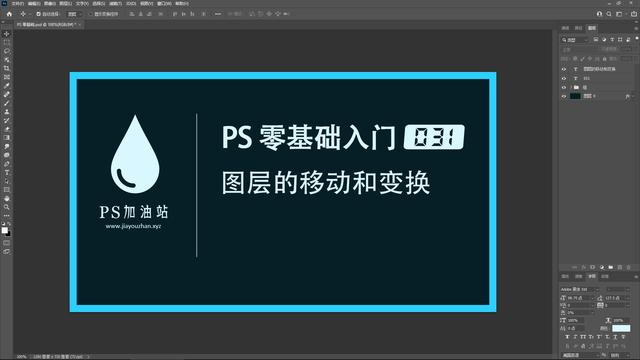Select the Rectangle shape tool
This screenshot has width=640, height=360.
pos(7,190)
